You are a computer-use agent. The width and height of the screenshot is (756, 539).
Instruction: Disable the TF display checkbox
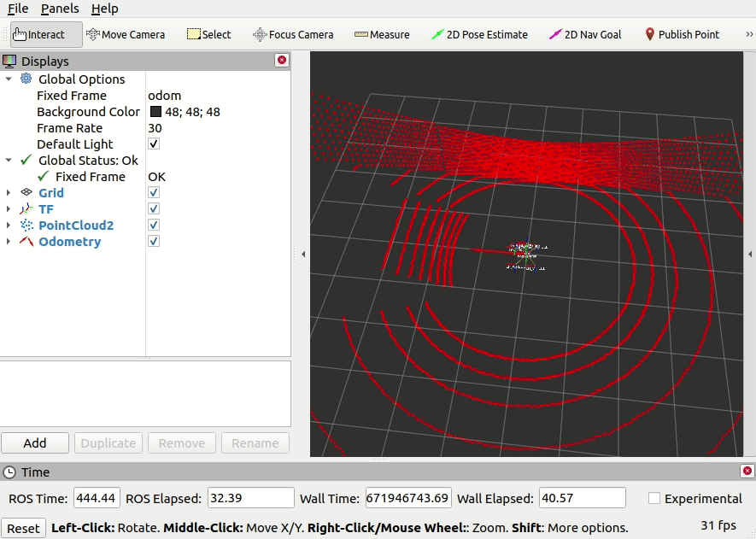point(154,208)
